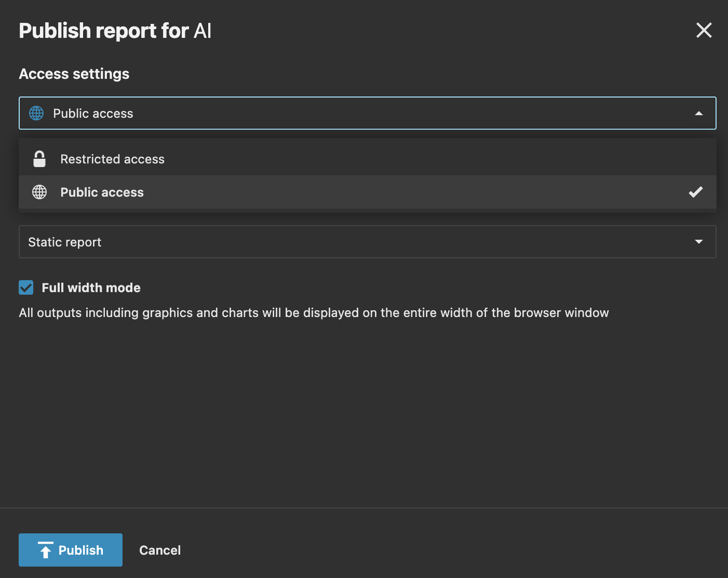Select Restricted access from the list

[x=112, y=159]
